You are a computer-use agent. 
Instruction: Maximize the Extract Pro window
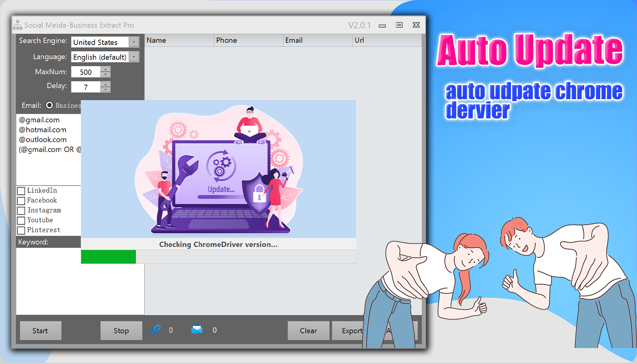(x=399, y=25)
